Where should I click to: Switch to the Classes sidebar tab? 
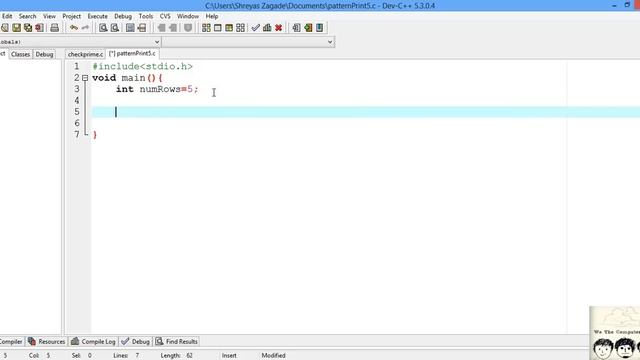tap(20, 54)
